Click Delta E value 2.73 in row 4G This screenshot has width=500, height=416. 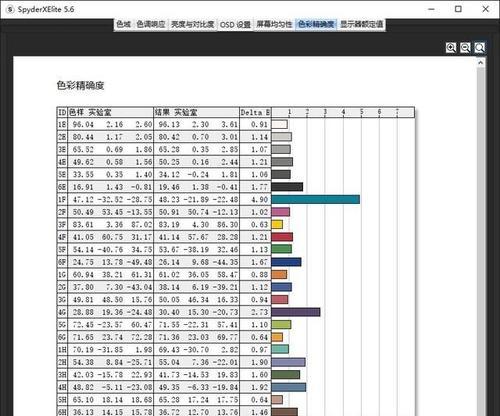click(259, 312)
